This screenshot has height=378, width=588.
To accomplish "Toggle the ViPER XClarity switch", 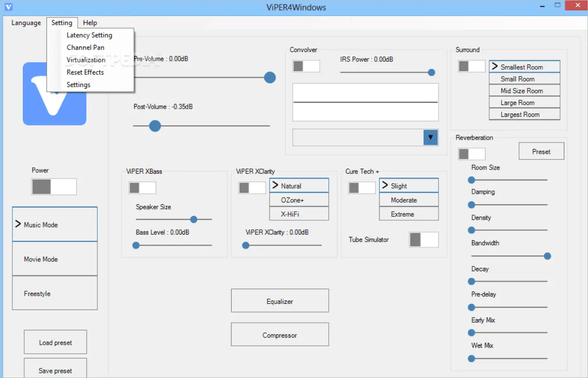I will 252,188.
